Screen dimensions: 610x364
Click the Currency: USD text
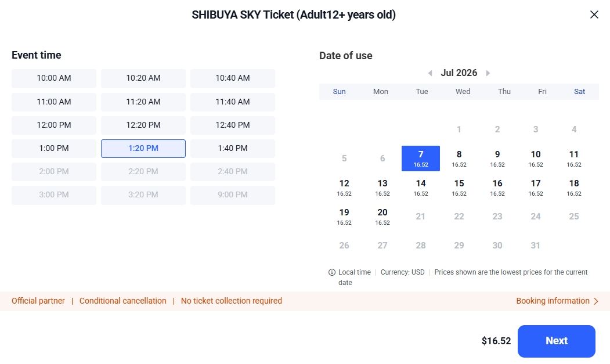pyautogui.click(x=402, y=272)
